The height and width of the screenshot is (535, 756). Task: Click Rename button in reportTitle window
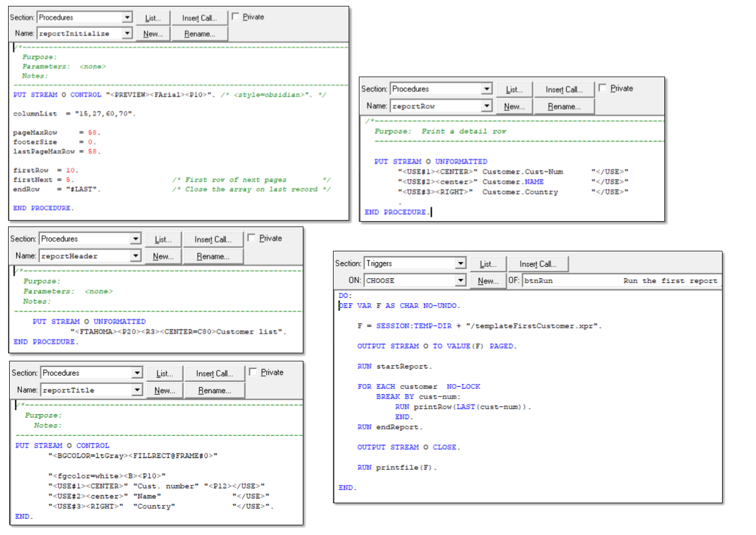click(x=214, y=390)
